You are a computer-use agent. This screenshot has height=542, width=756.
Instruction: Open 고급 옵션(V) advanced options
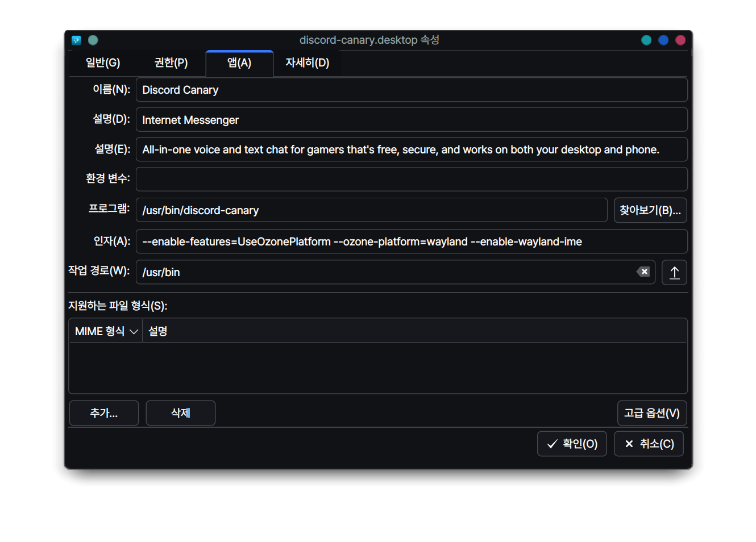point(652,413)
